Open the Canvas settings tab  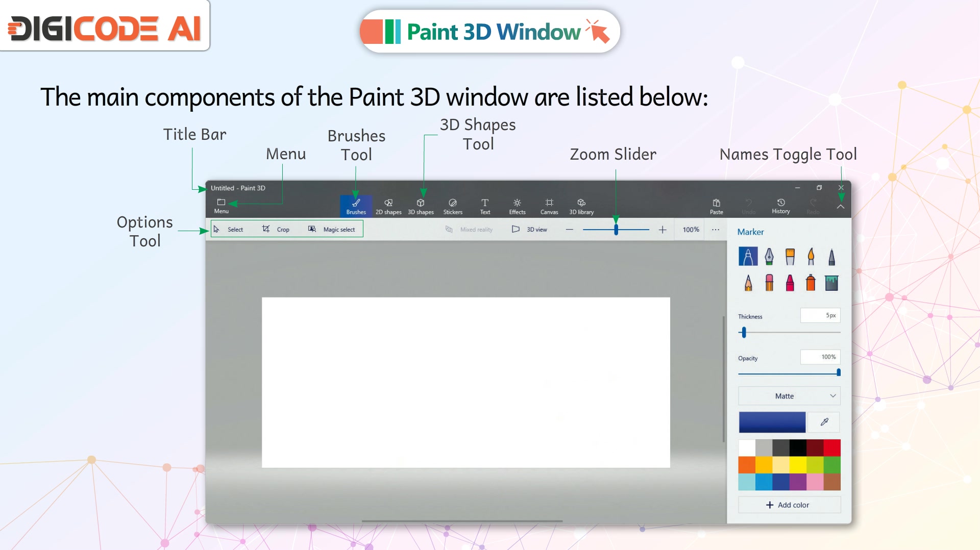click(x=549, y=207)
